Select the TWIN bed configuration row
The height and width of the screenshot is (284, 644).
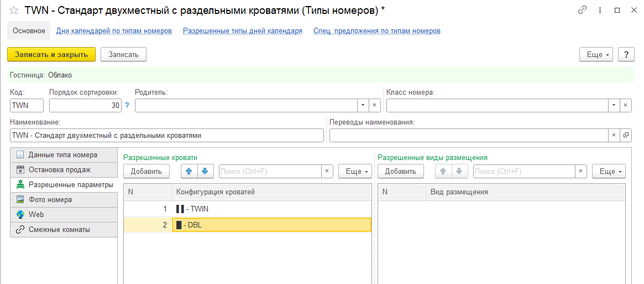[x=271, y=209]
